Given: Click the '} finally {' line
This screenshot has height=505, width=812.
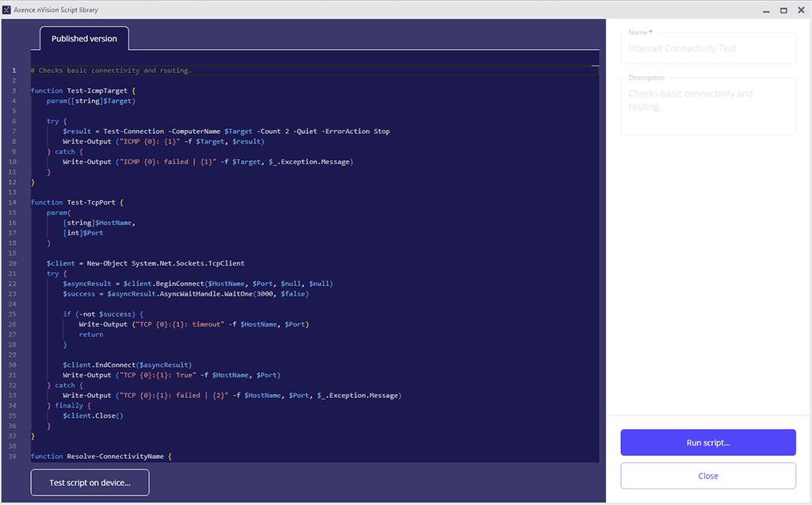Looking at the screenshot, I should (69, 406).
